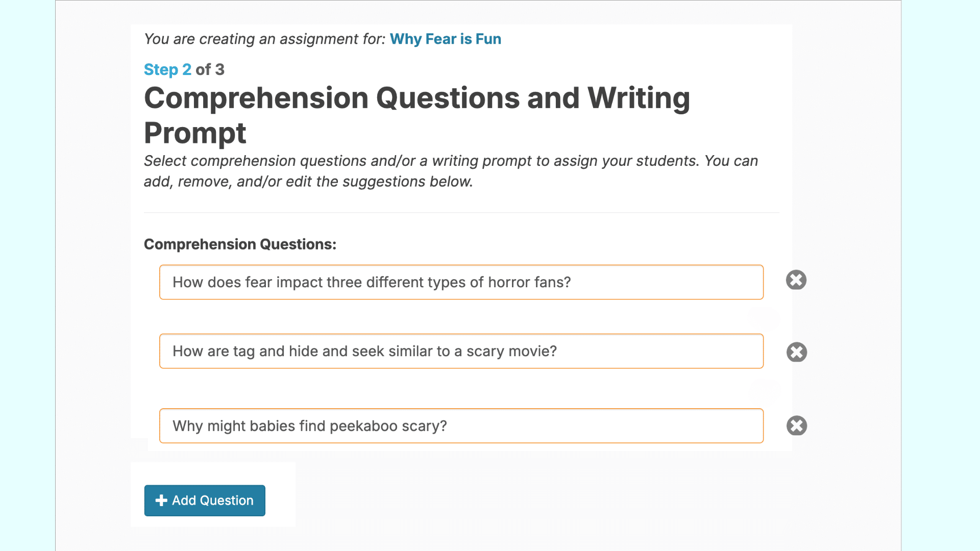Remove the peekaboo question
The height and width of the screenshot is (551, 980).
coord(796,426)
